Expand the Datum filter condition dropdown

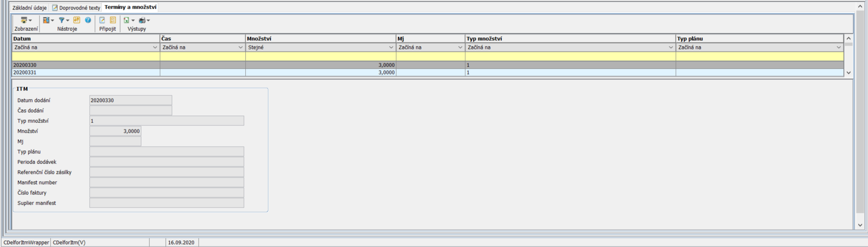[155, 47]
